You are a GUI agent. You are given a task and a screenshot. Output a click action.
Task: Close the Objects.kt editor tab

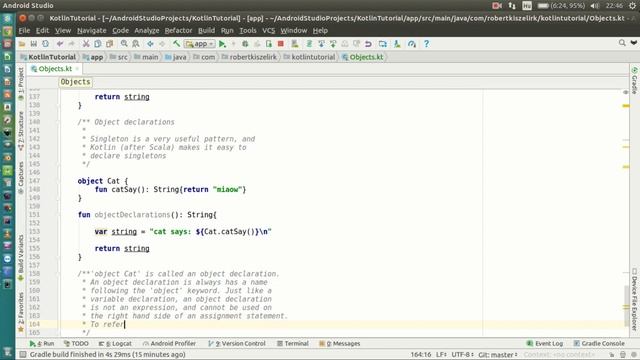click(77, 69)
